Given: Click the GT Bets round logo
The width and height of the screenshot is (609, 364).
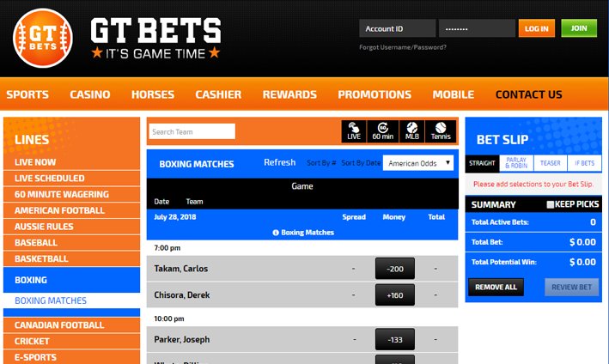Looking at the screenshot, I should [x=43, y=38].
